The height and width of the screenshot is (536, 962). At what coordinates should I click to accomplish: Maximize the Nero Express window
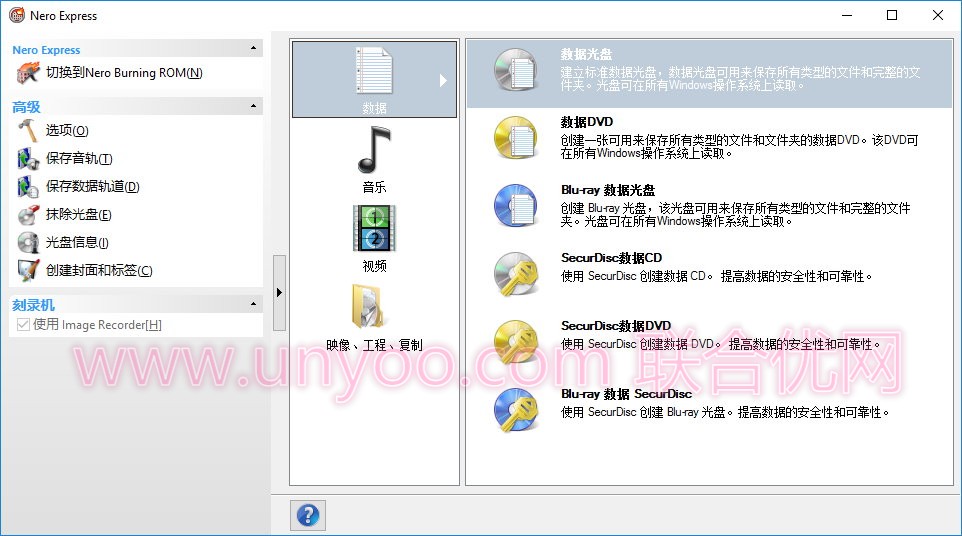tap(892, 15)
